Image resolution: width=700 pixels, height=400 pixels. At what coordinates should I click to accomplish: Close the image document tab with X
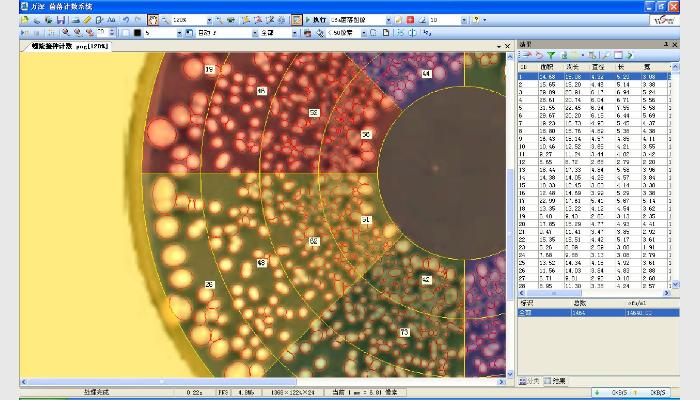(x=508, y=46)
